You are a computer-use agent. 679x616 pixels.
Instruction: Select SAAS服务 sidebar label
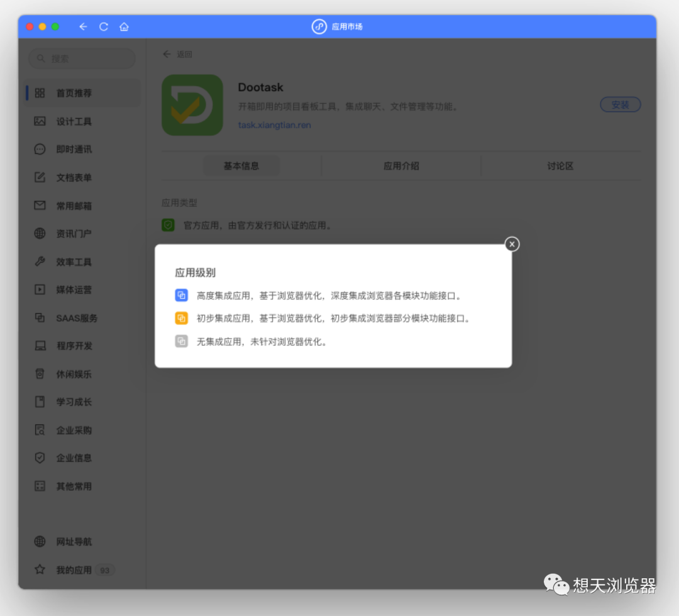[77, 318]
